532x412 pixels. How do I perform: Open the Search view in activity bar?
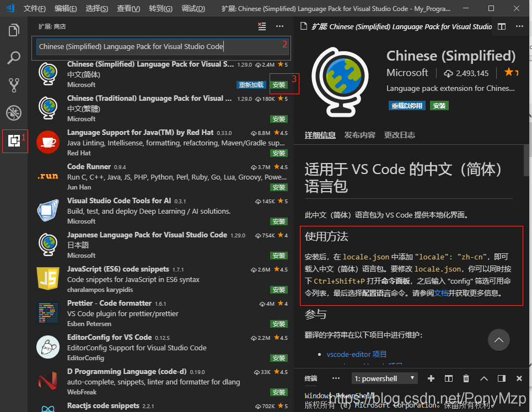[14, 58]
